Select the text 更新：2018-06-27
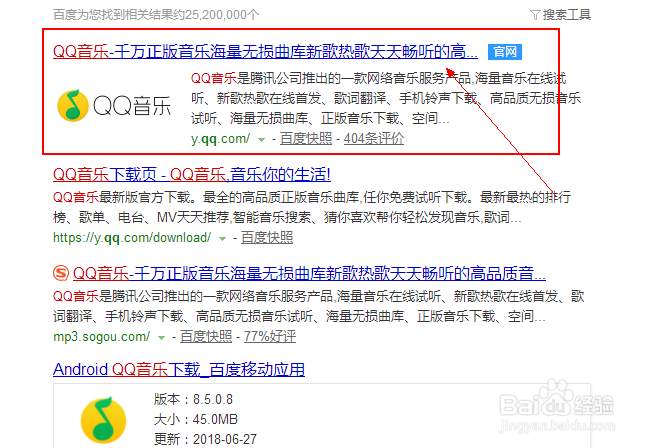The image size is (651, 448). coord(205,439)
